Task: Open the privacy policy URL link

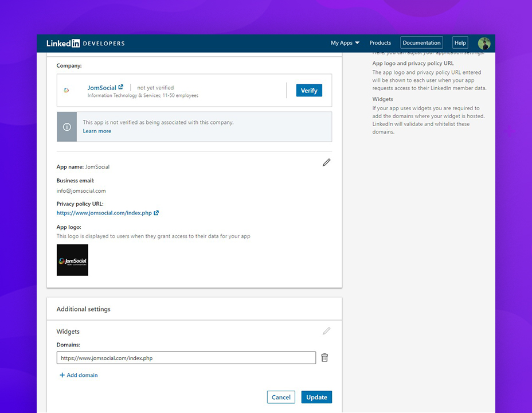Action: pos(104,213)
